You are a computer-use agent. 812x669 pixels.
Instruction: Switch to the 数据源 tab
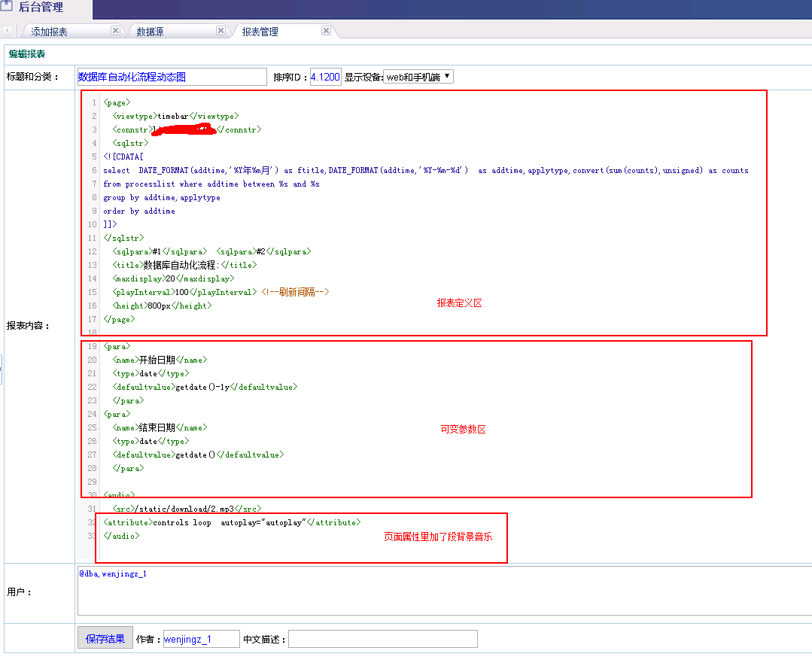point(150,32)
